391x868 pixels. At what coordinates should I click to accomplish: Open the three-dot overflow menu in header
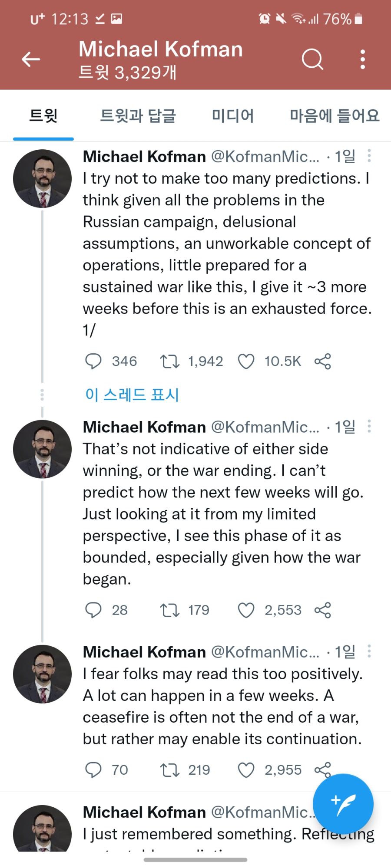point(363,59)
